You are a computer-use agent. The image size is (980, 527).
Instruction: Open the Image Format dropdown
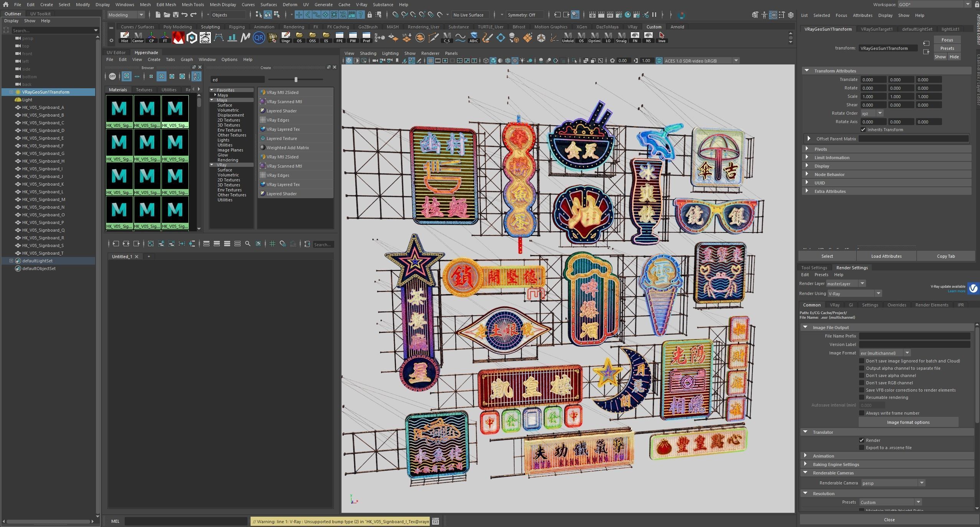(885, 353)
